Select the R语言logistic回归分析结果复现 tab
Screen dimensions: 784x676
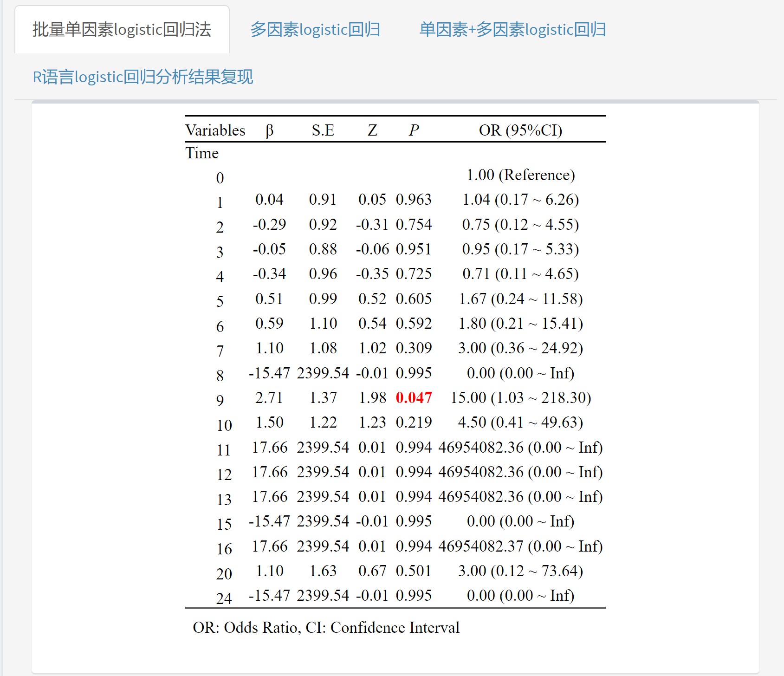point(143,77)
